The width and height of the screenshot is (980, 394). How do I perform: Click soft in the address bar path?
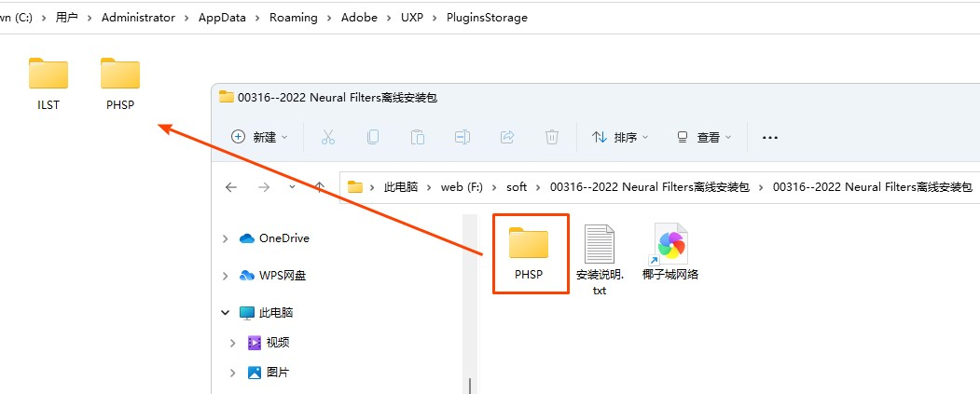[517, 186]
